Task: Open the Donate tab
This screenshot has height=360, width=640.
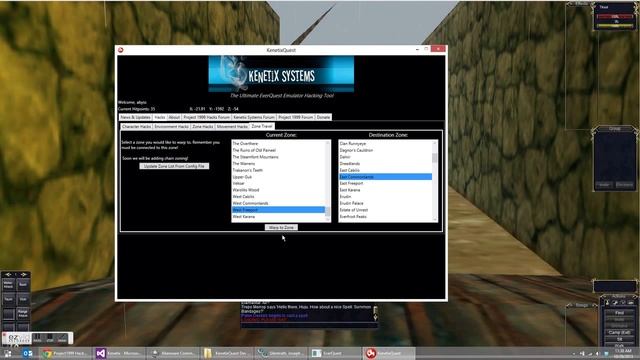Action: click(323, 117)
